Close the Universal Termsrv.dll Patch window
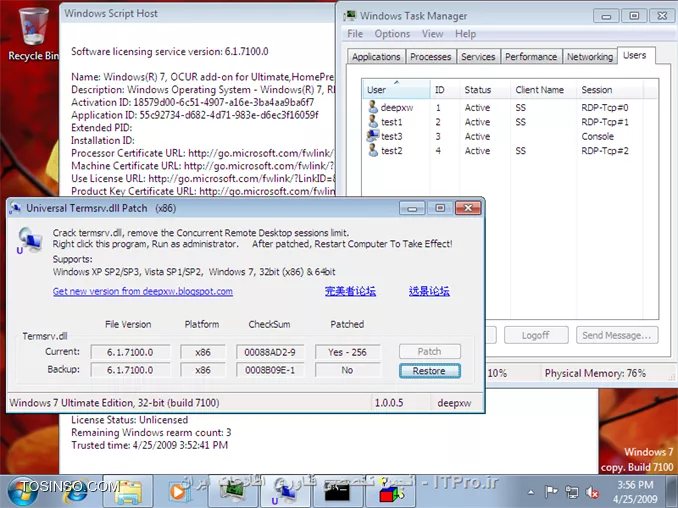 coord(468,208)
